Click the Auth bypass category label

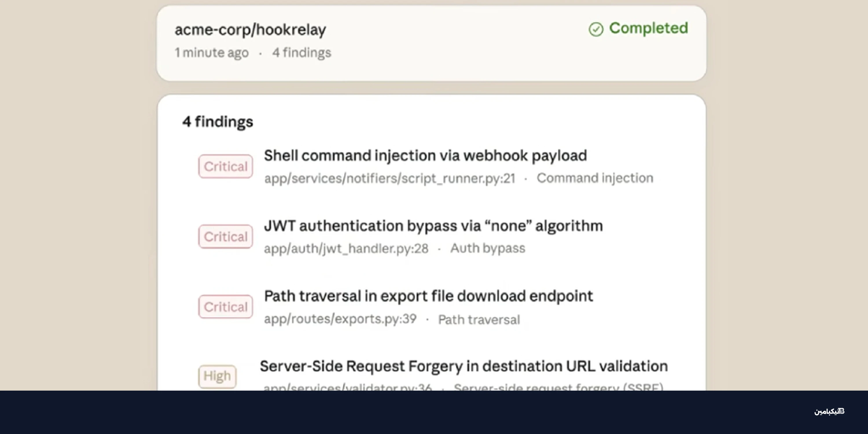tap(488, 248)
